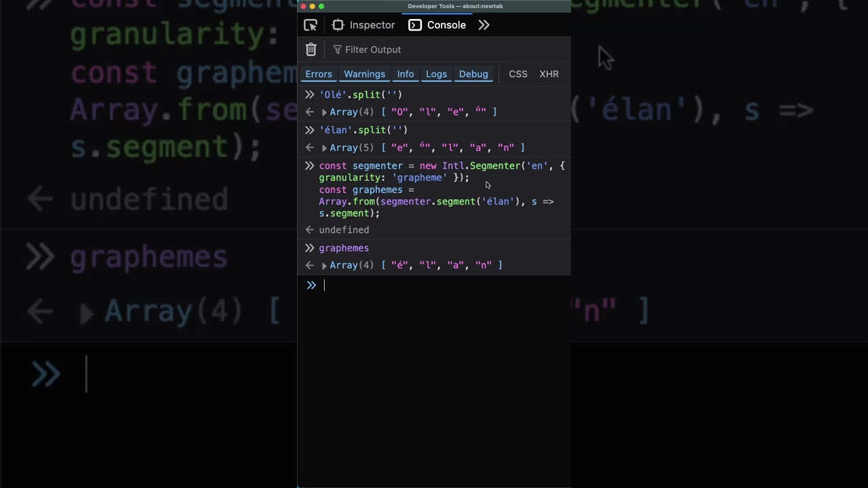This screenshot has height=488, width=868.
Task: Toggle the Logs filter
Action: point(436,74)
